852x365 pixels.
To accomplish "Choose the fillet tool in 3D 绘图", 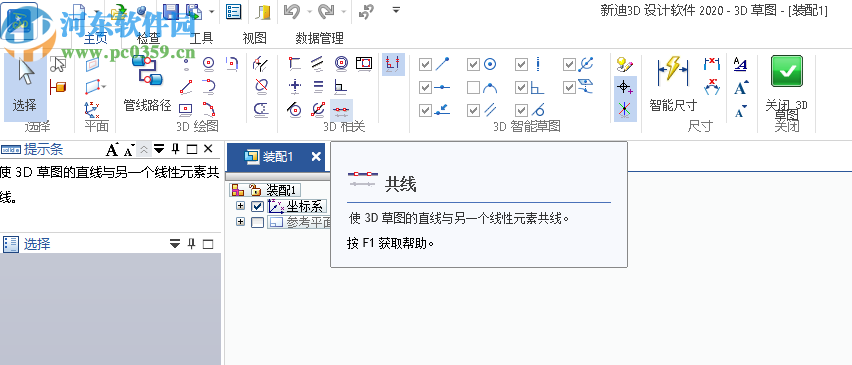I will [x=232, y=64].
